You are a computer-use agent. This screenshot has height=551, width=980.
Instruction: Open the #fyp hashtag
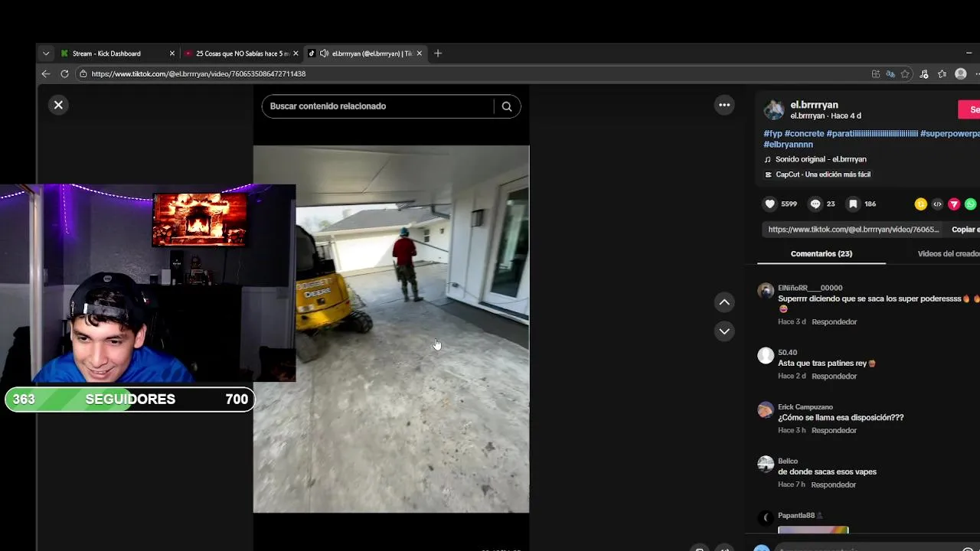tap(773, 133)
